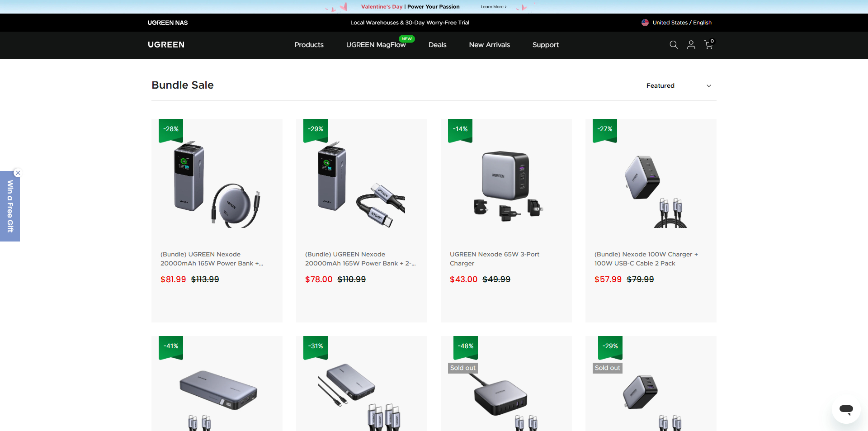Open the chat support bubble

845,410
